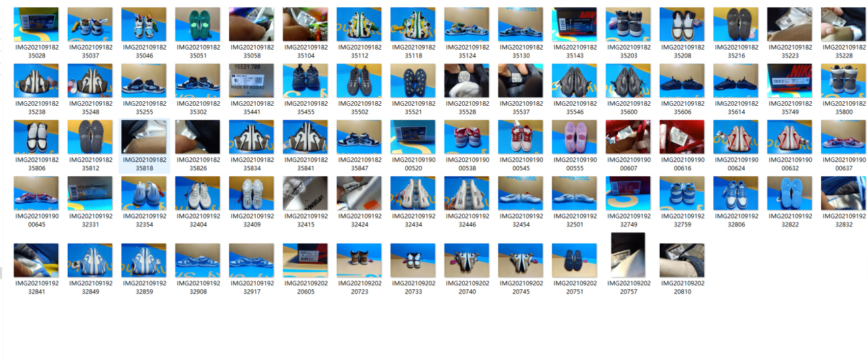This screenshot has height=359, width=868.
Task: Click the YEEZY 700 box image IMG20210918235441
Action: click(x=252, y=81)
